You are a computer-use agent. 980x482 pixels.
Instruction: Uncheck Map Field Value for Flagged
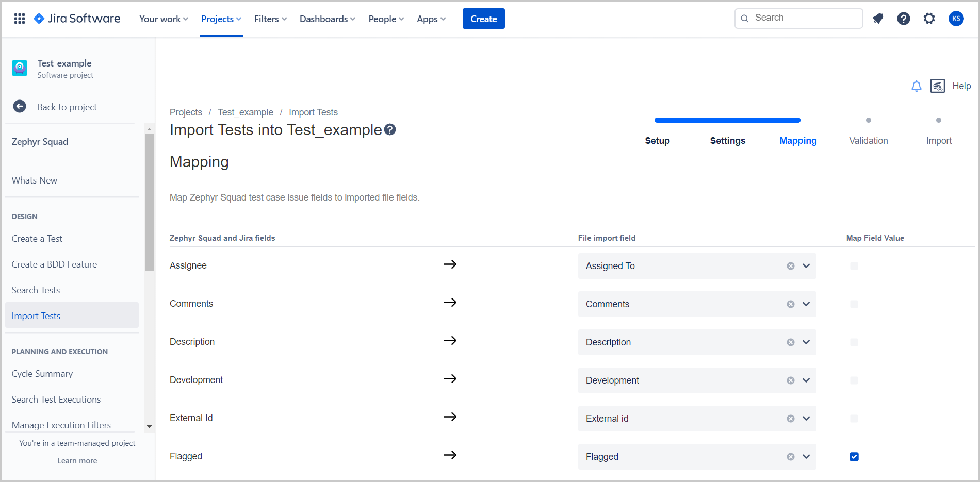854,457
